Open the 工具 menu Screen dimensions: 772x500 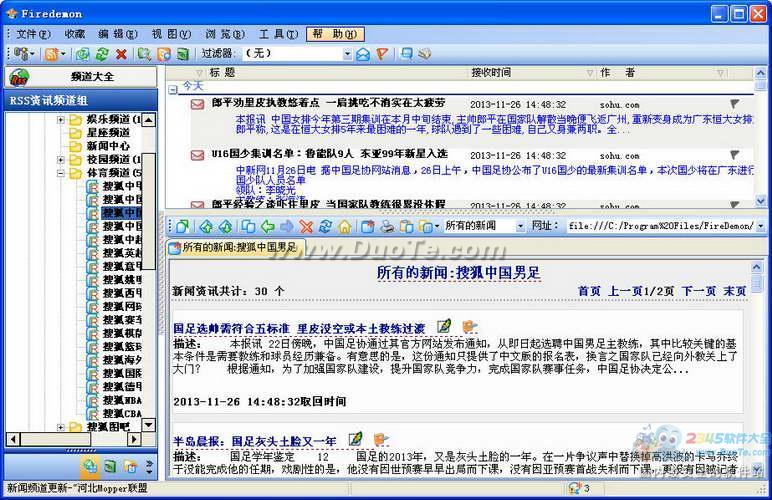(278, 34)
